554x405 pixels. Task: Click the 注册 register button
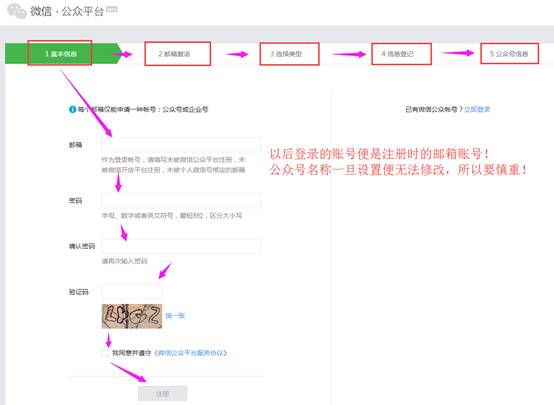(x=163, y=394)
